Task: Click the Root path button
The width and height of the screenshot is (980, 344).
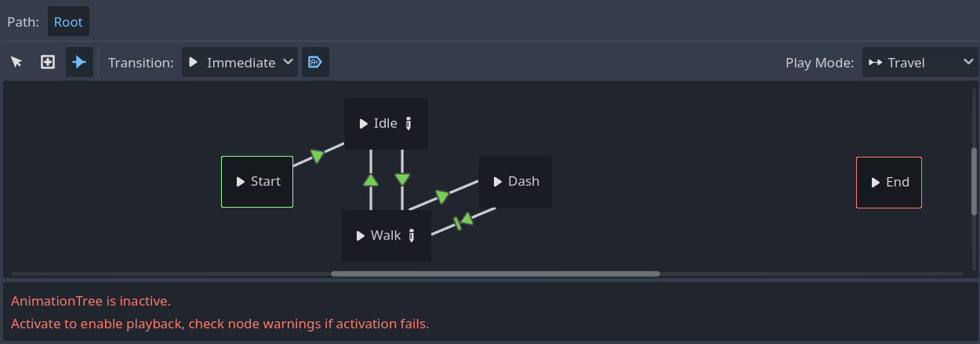Action: point(68,22)
